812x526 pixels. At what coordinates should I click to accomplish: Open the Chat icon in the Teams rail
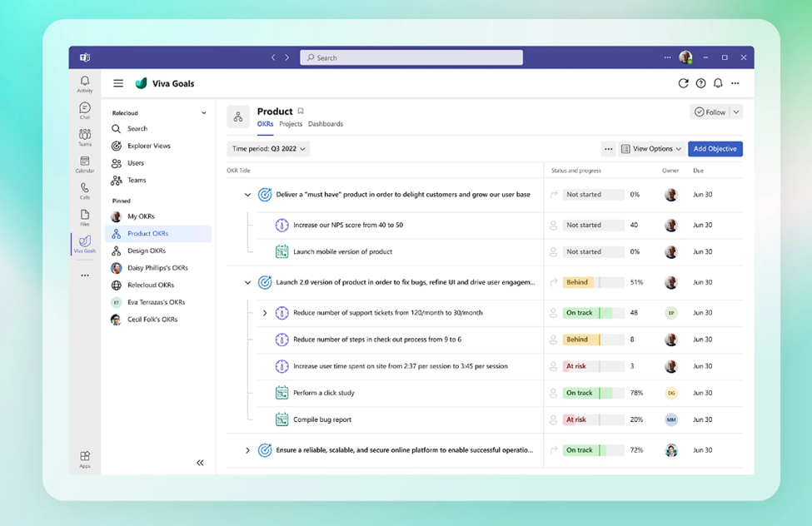pos(83,107)
